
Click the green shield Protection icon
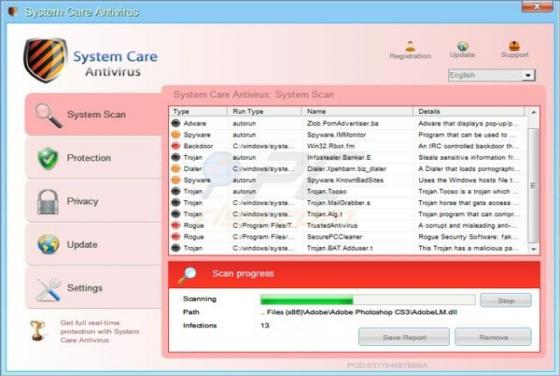[48, 158]
